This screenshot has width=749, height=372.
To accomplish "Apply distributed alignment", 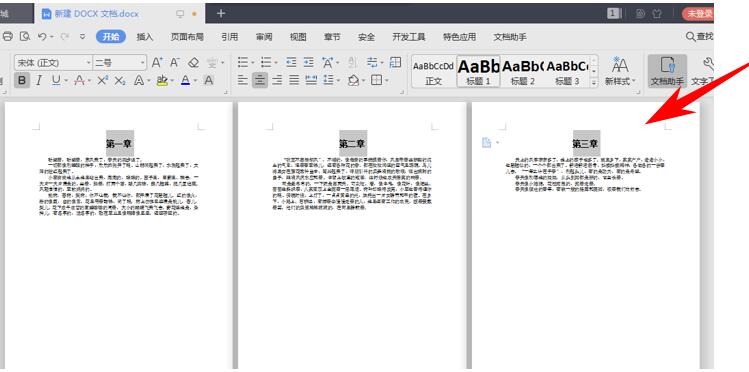I will [311, 80].
